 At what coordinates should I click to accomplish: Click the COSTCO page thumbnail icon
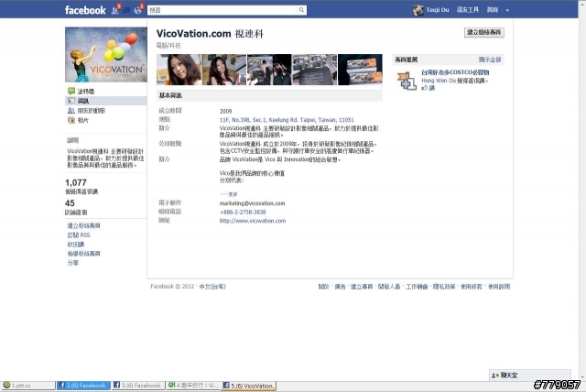(407, 81)
